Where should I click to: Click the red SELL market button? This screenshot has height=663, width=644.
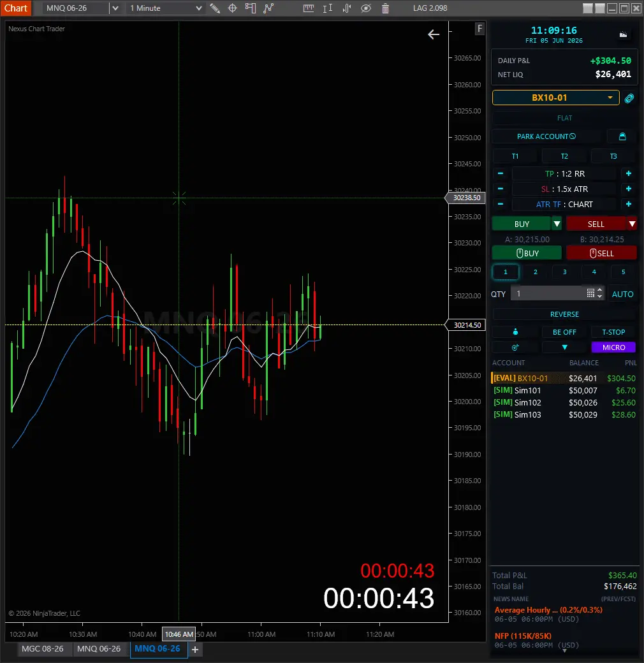pyautogui.click(x=596, y=224)
